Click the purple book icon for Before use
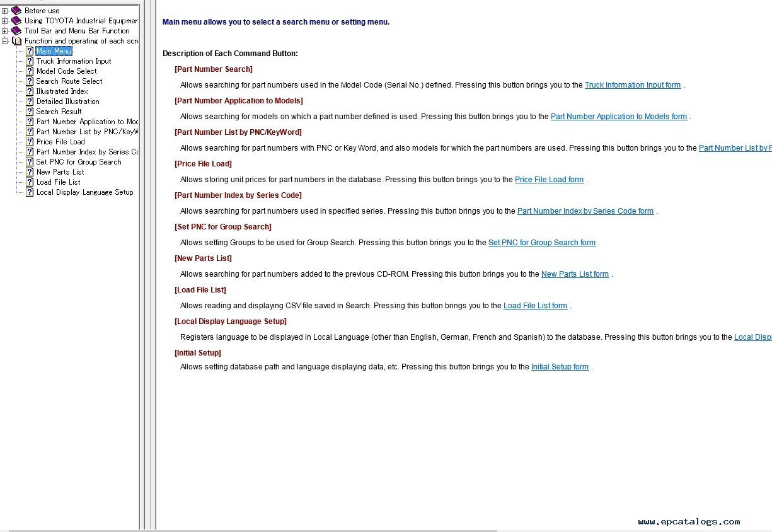This screenshot has width=772, height=532. point(16,11)
